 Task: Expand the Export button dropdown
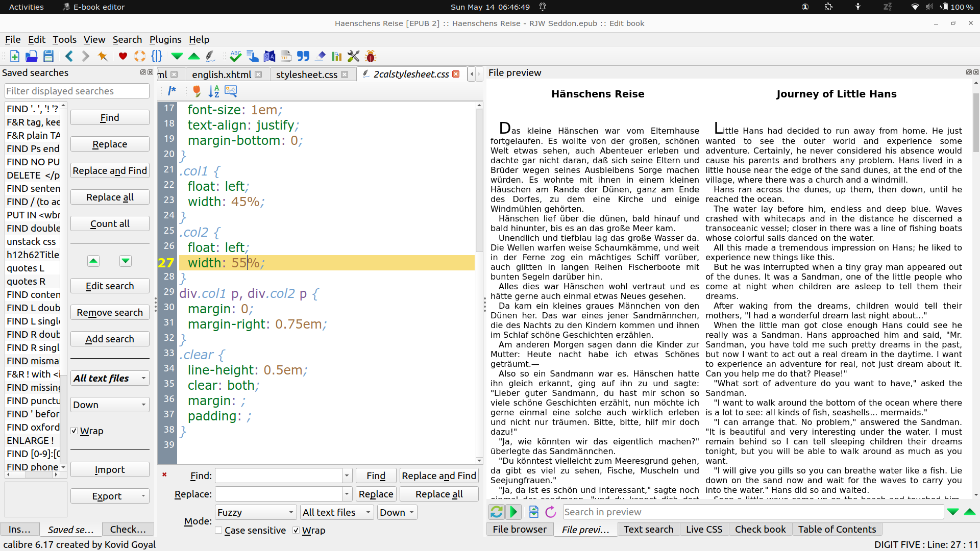pos(143,496)
